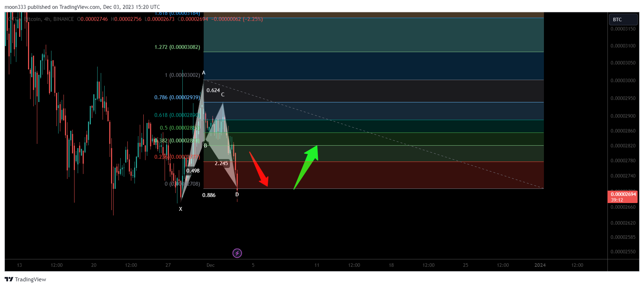Click the 2.245 ratio label
Image resolution: width=644 pixels, height=287 pixels.
click(221, 163)
